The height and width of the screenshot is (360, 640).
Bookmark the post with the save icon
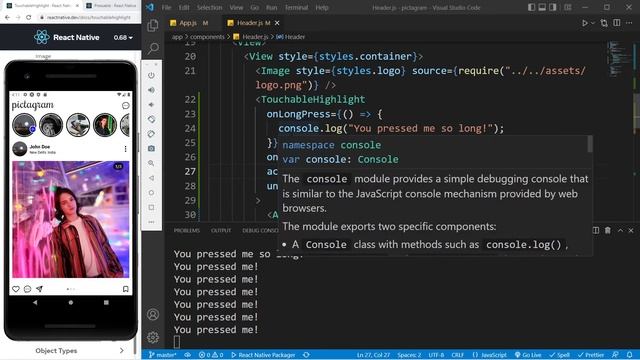click(126, 289)
